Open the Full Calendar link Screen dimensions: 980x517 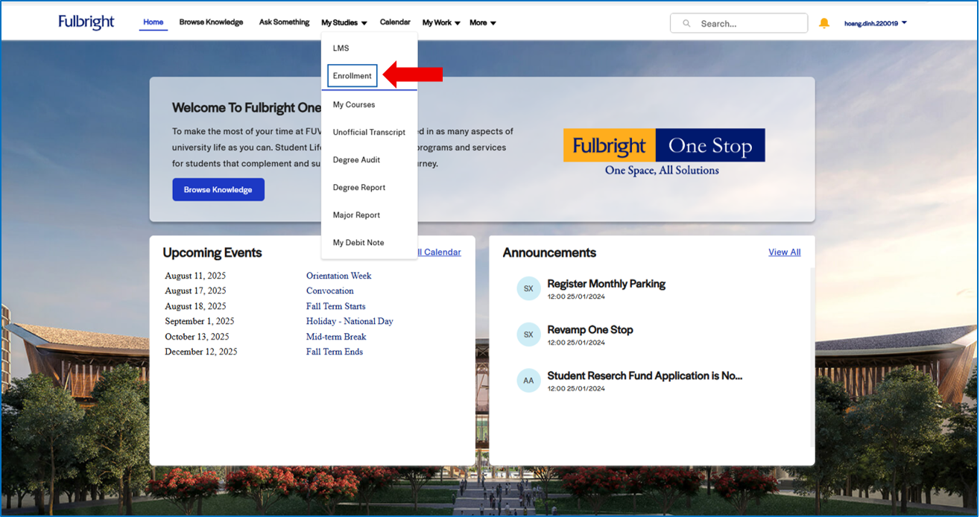coord(440,253)
